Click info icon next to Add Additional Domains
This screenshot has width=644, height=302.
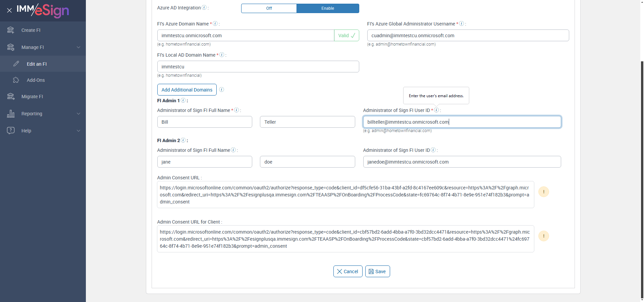click(221, 89)
